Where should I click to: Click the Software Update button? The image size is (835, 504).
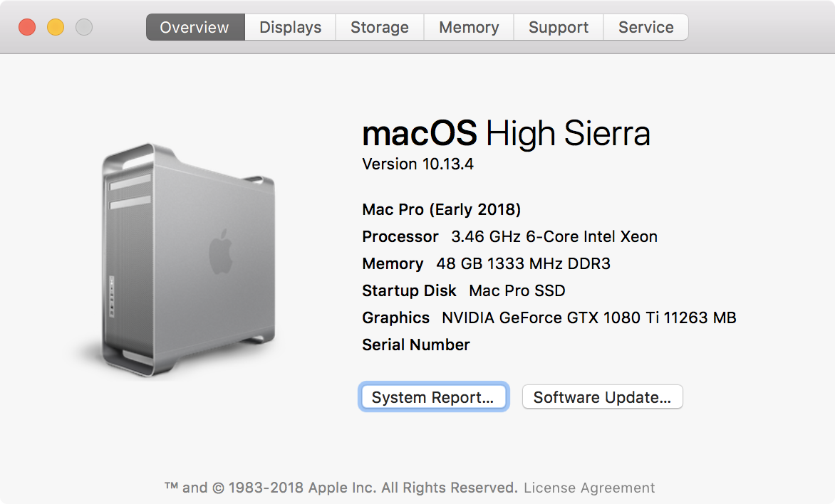pos(602,397)
